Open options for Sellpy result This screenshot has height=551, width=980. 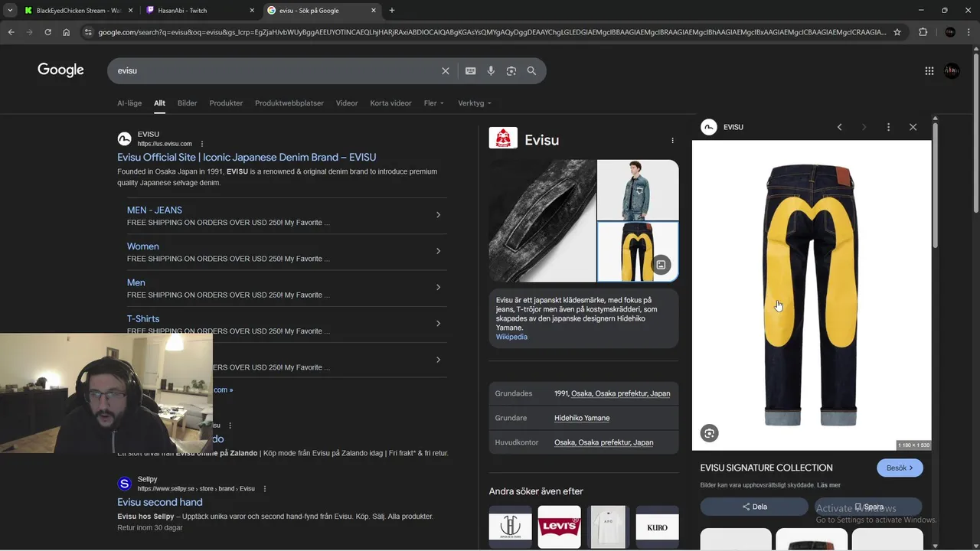click(265, 488)
